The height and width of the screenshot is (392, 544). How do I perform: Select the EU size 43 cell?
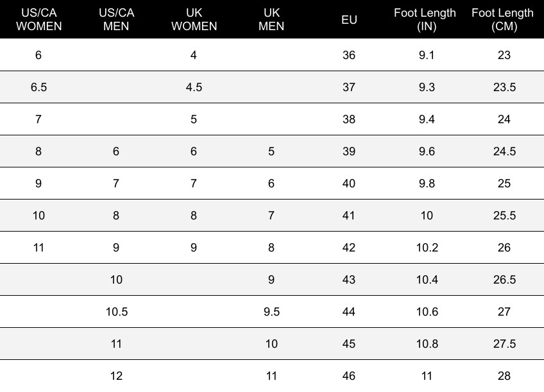point(349,280)
